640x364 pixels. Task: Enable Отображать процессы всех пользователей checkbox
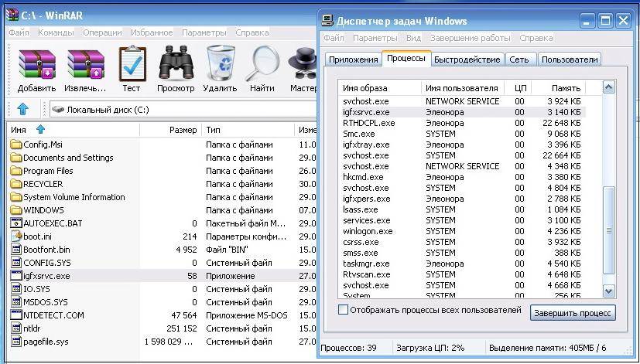click(x=344, y=310)
